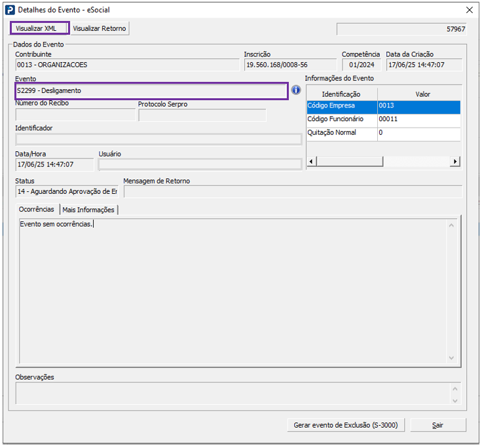The height and width of the screenshot is (448, 482).
Task: Click the Observações scroll down arrow
Action: click(455, 401)
